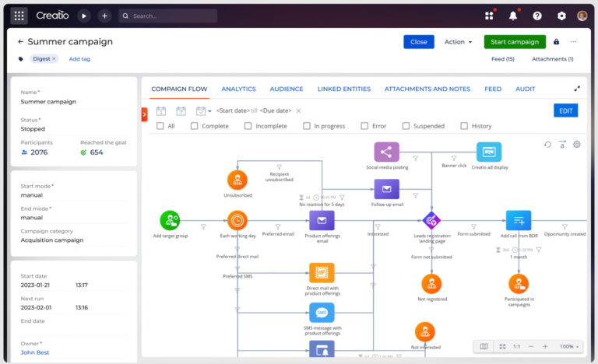Open the help question mark icon
Screen dimensions: 598x364
coord(537,16)
